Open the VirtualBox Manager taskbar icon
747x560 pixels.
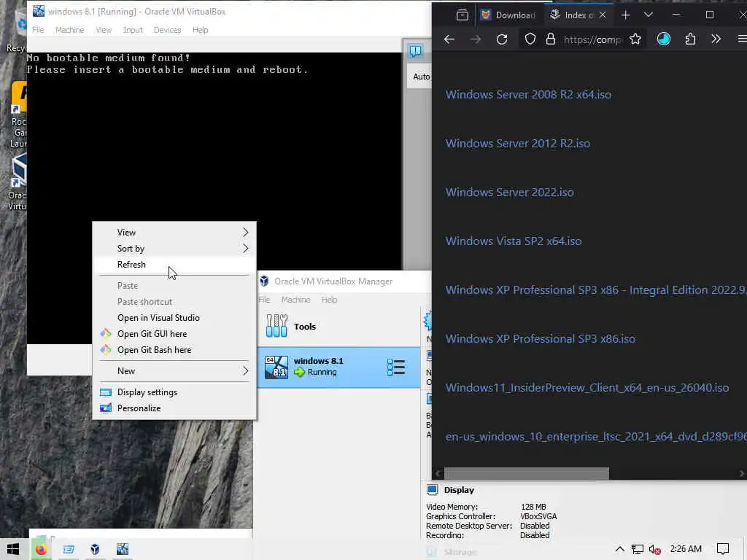pyautogui.click(x=96, y=549)
